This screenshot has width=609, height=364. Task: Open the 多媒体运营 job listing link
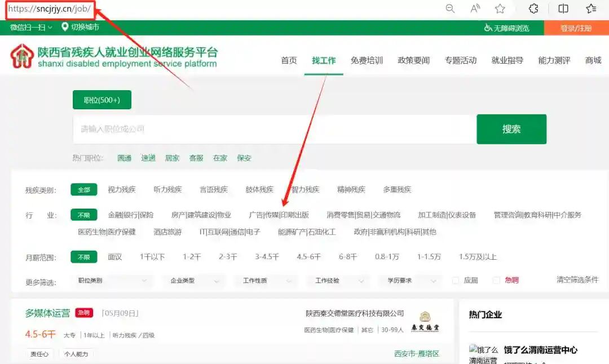click(47, 313)
